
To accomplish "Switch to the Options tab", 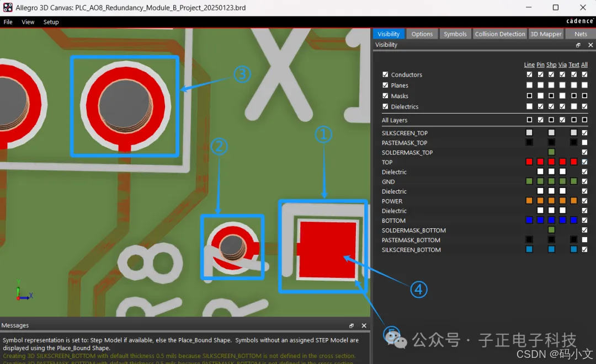I will point(422,34).
